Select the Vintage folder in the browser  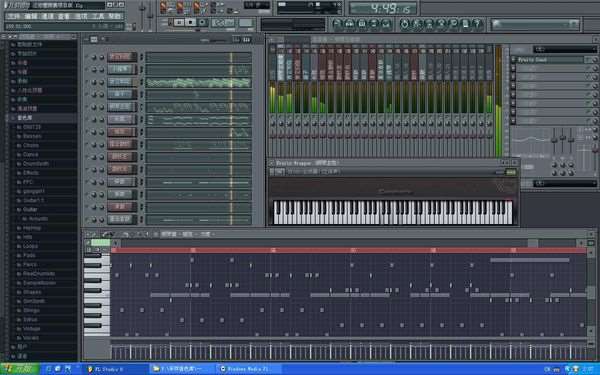[x=31, y=329]
